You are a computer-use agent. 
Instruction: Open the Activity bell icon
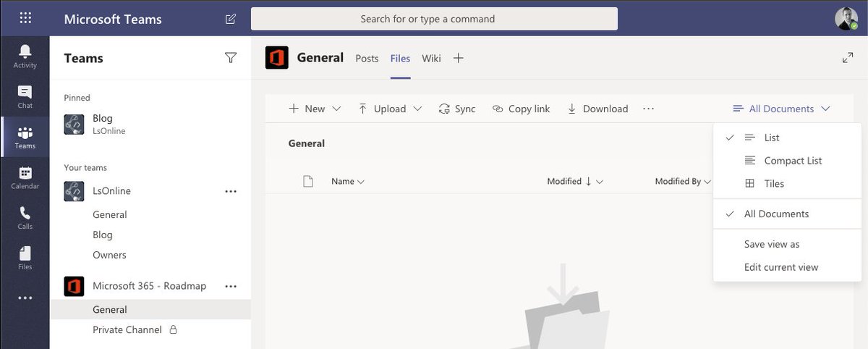(x=25, y=56)
